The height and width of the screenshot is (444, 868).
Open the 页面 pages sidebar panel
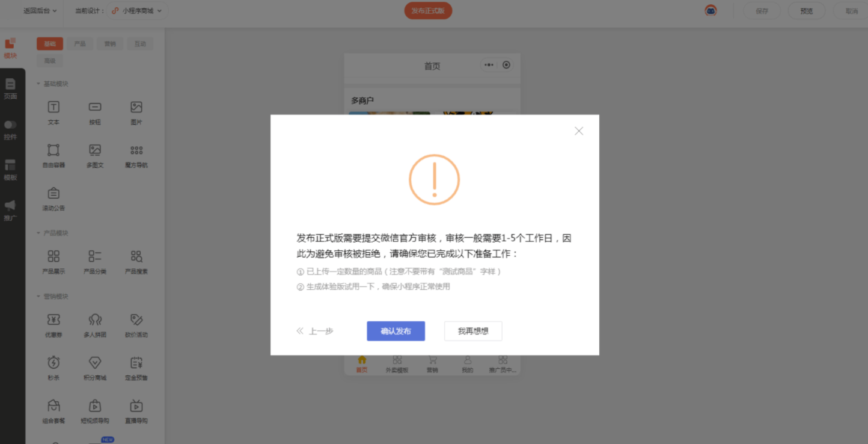pos(10,88)
